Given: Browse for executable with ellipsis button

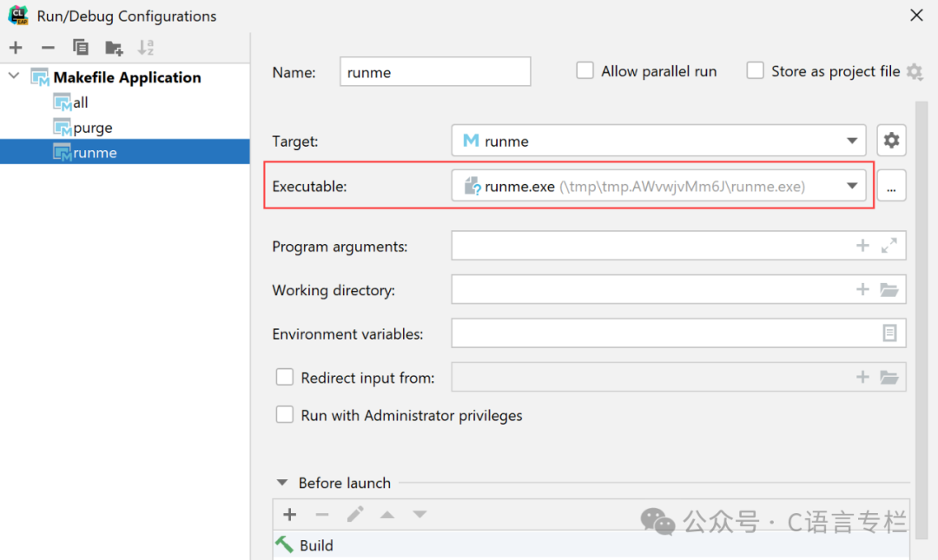Looking at the screenshot, I should [891, 186].
